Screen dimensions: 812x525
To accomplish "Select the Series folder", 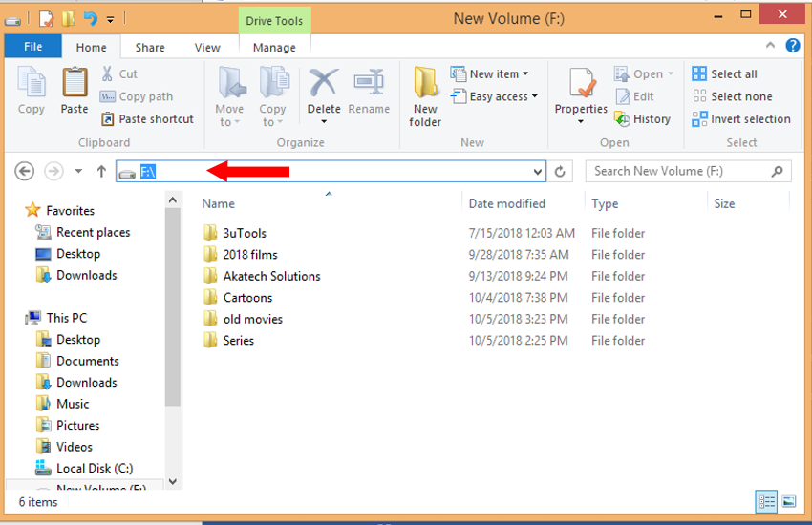I will pyautogui.click(x=228, y=341).
